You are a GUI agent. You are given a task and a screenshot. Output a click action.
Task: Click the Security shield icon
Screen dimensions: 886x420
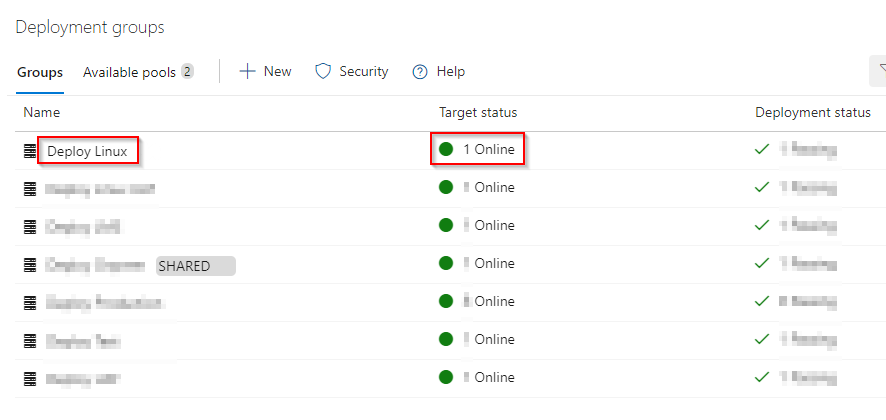(x=323, y=71)
